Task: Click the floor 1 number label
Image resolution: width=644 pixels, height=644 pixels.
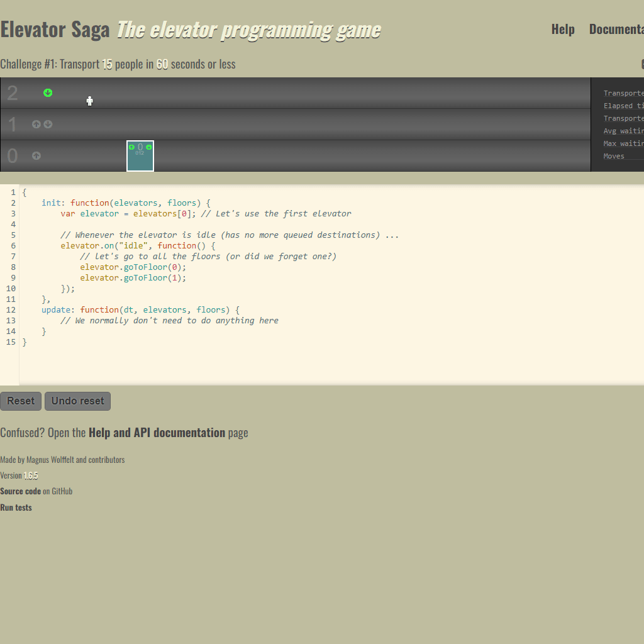Action: [13, 125]
